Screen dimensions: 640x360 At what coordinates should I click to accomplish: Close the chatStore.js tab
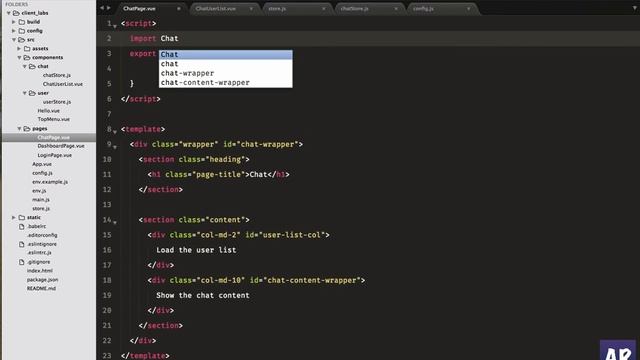[396, 9]
